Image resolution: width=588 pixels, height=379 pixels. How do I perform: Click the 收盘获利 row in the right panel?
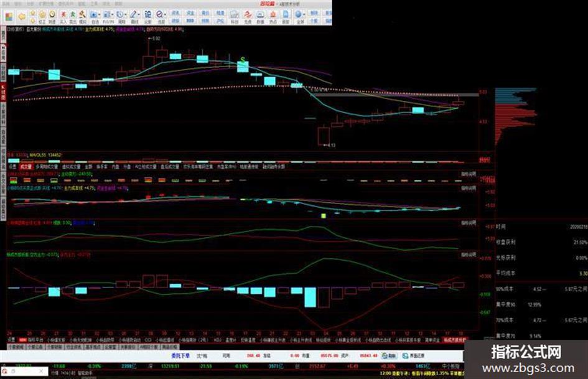541,243
